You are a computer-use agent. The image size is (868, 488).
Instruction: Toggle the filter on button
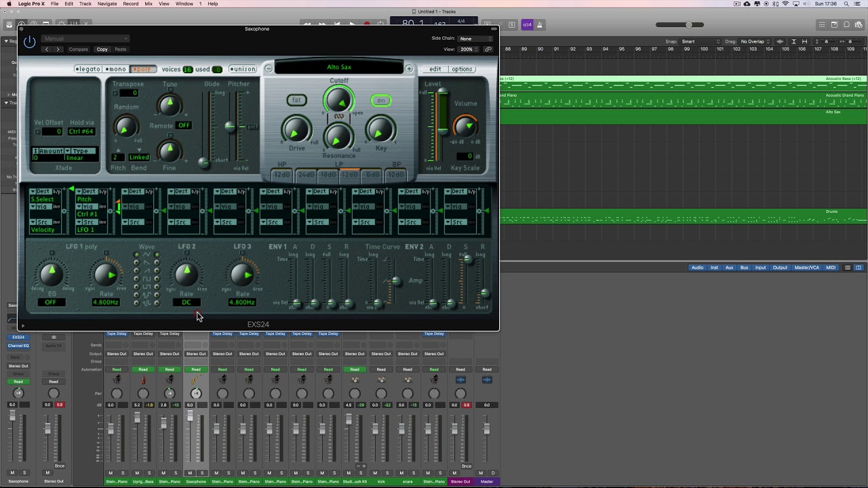point(381,100)
